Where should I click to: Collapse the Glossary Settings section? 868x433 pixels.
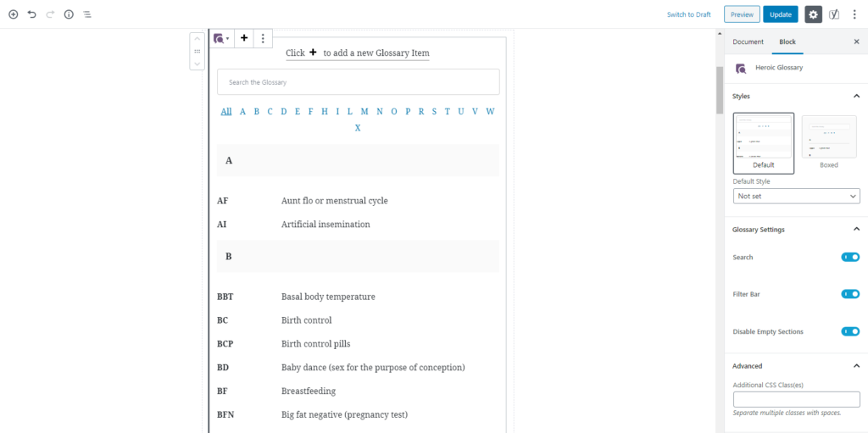click(x=855, y=230)
